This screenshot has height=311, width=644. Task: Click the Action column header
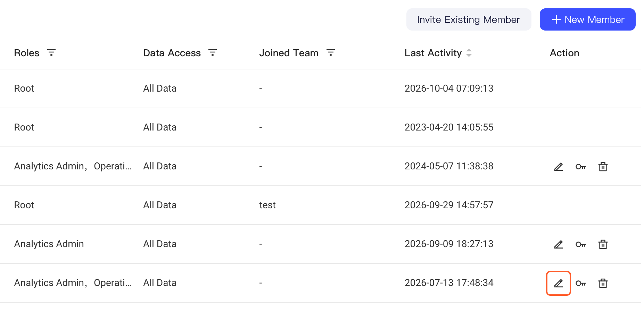click(x=564, y=53)
